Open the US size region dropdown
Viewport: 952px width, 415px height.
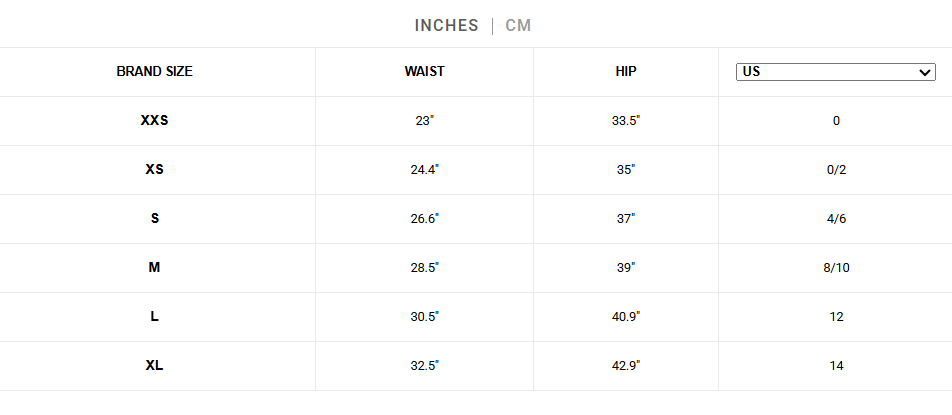[x=835, y=72]
